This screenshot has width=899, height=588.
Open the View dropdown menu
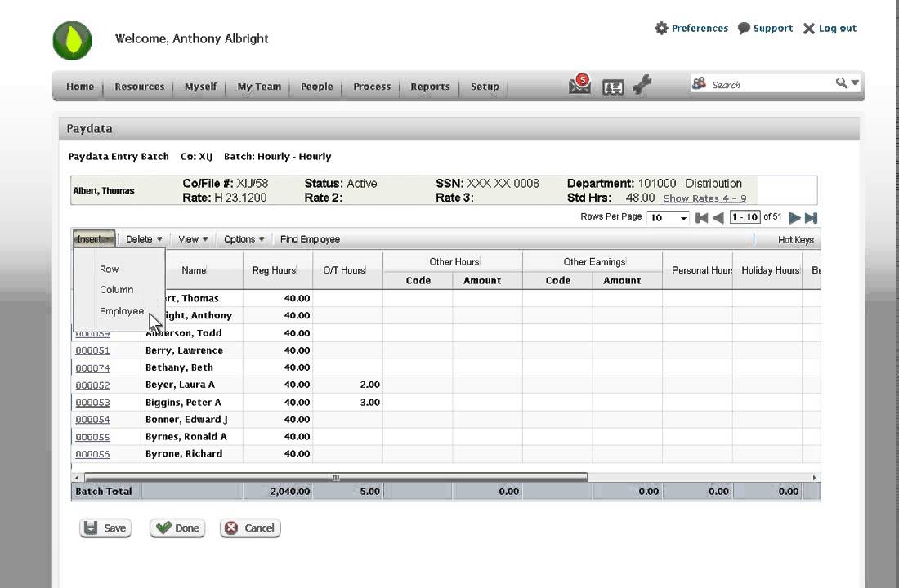pyautogui.click(x=193, y=239)
